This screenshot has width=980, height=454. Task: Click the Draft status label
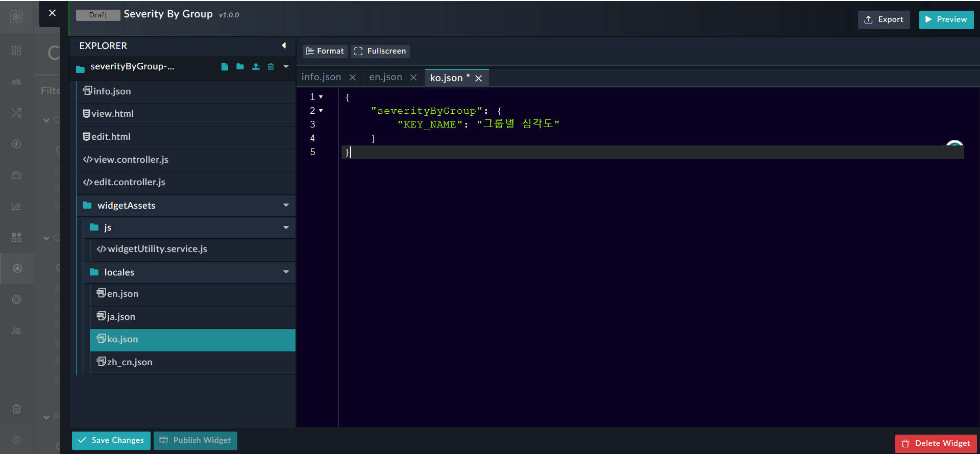pyautogui.click(x=98, y=15)
